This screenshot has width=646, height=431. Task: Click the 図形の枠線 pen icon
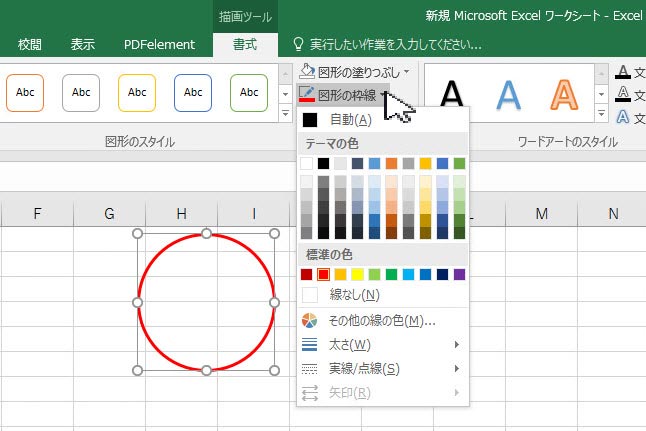[307, 95]
